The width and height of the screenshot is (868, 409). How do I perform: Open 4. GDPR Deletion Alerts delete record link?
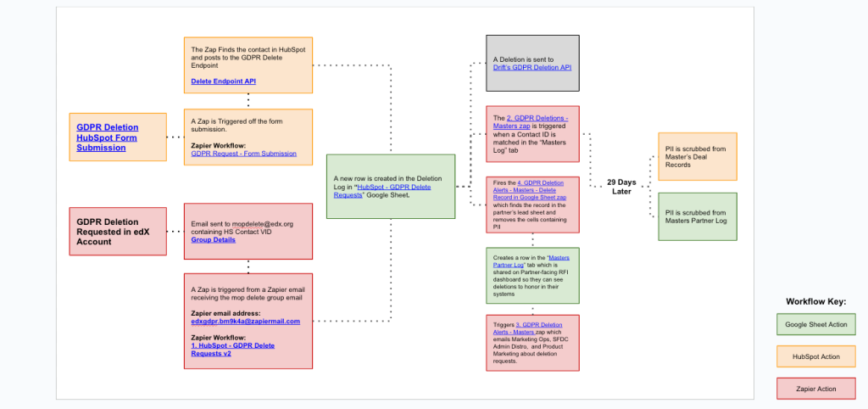coord(534,190)
